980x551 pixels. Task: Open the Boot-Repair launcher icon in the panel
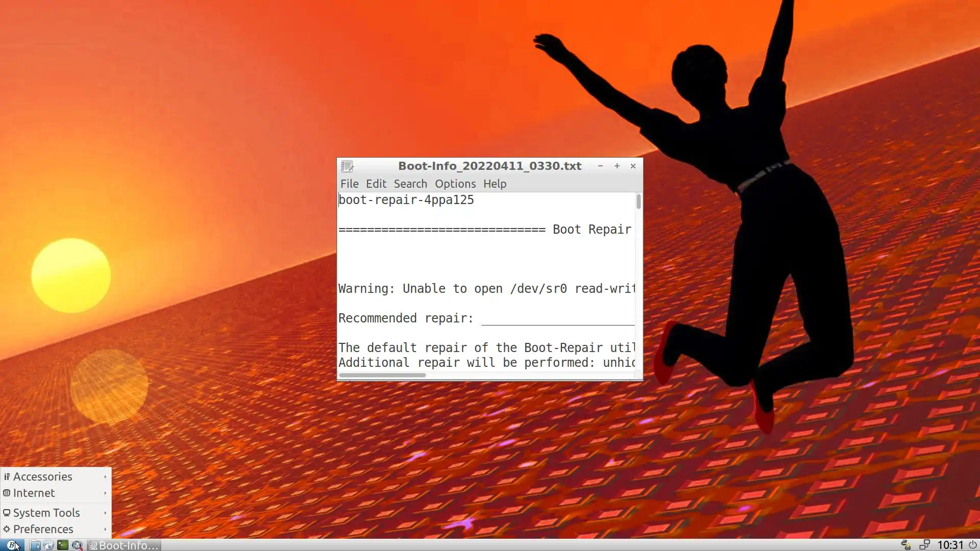tap(77, 545)
